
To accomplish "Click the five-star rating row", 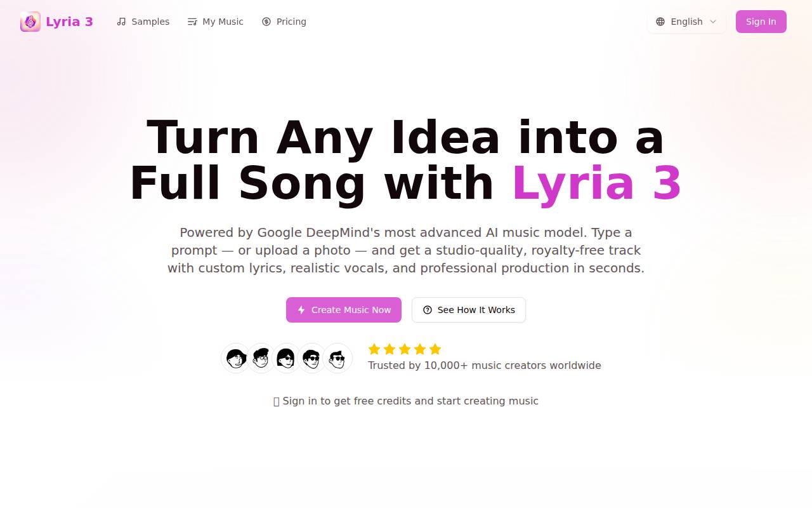I will click(x=404, y=349).
